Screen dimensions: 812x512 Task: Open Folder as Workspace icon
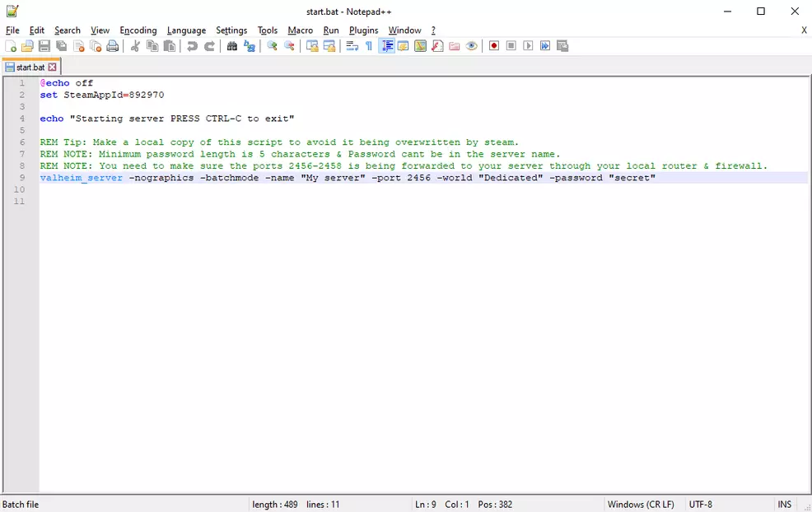[x=454, y=46]
